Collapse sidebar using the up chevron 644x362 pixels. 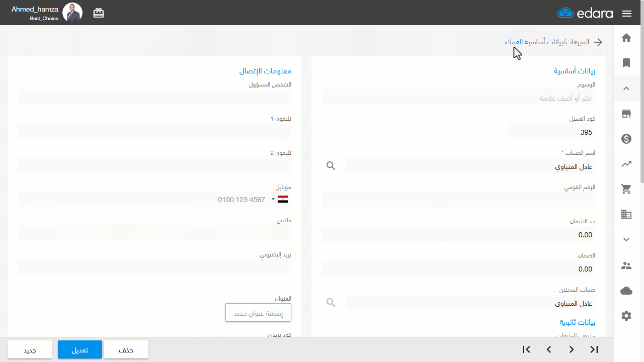click(626, 88)
